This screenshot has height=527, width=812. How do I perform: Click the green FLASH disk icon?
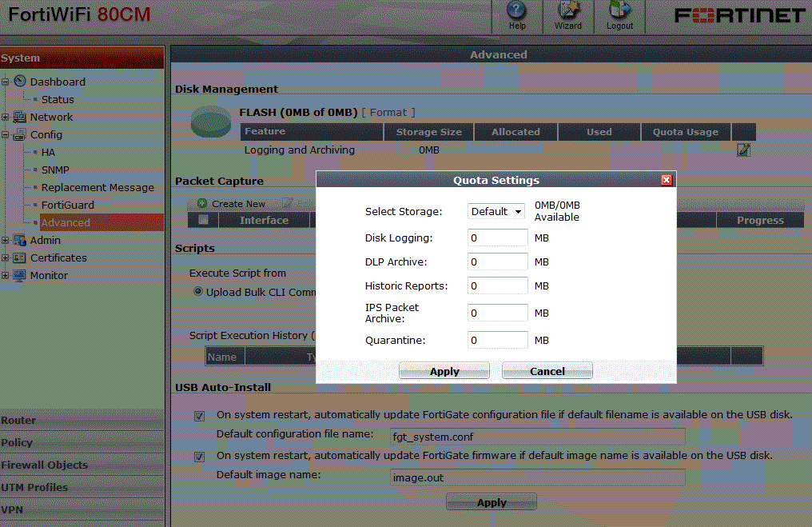(211, 122)
